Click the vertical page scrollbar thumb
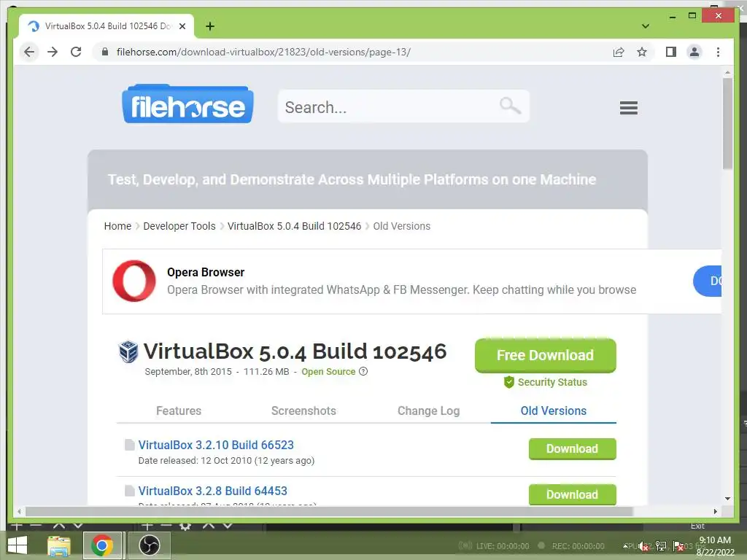Screen dimensions: 747x560 (727, 124)
